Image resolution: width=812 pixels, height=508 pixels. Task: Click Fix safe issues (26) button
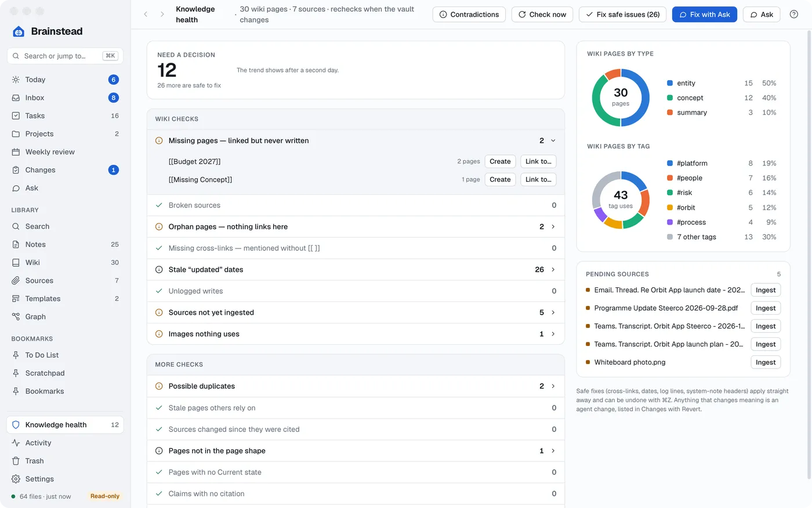(622, 15)
